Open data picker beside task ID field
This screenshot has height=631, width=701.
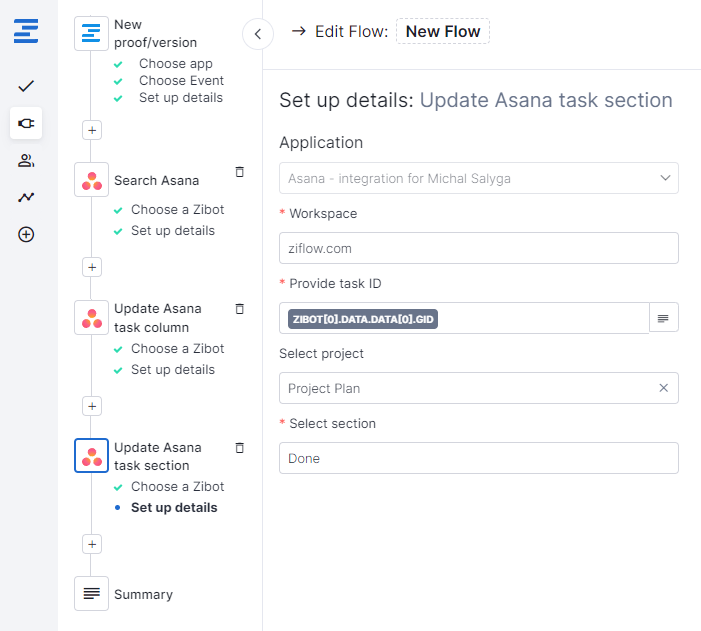(664, 318)
